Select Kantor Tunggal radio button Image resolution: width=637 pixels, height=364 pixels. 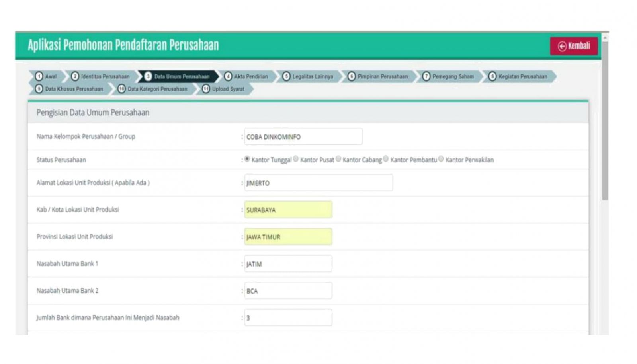point(247,159)
